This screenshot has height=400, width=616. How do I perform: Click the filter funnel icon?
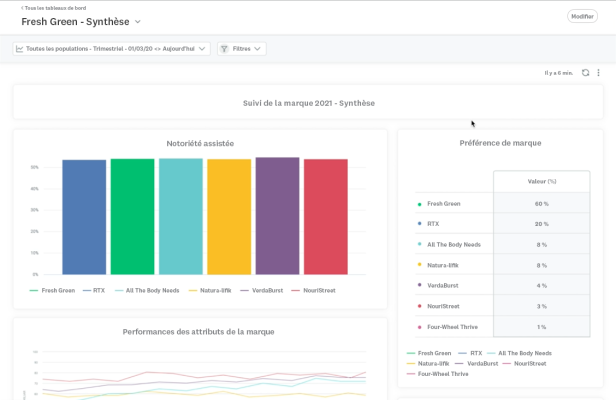[224, 48]
